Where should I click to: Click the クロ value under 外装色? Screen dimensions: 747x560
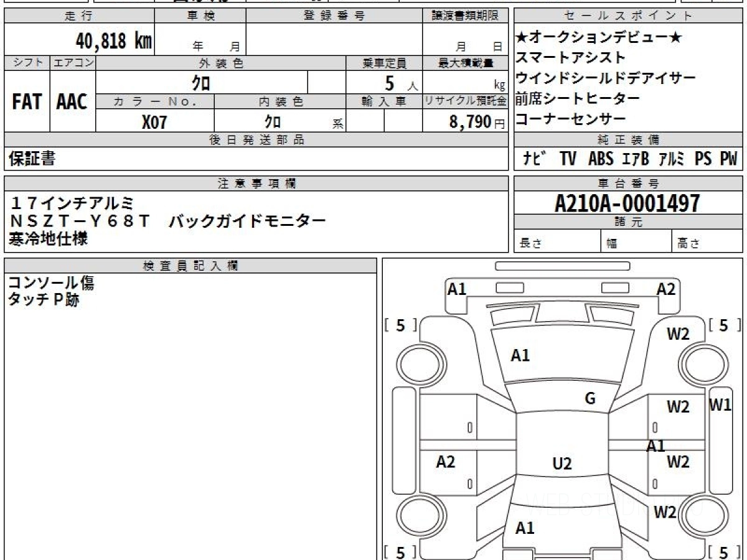[x=201, y=82]
